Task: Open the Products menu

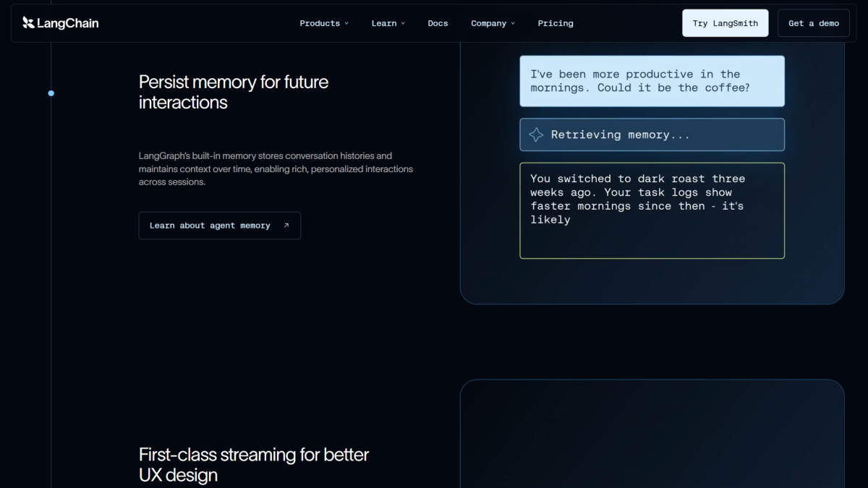Action: point(324,23)
